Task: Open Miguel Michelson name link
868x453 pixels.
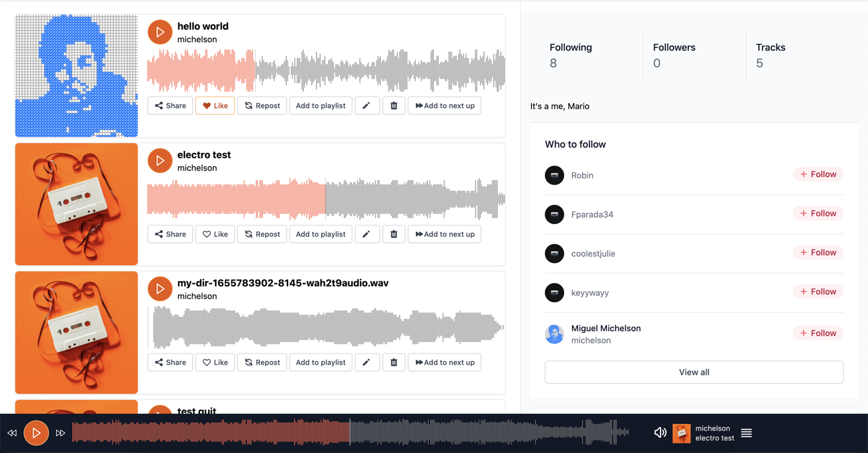Action: click(x=606, y=328)
